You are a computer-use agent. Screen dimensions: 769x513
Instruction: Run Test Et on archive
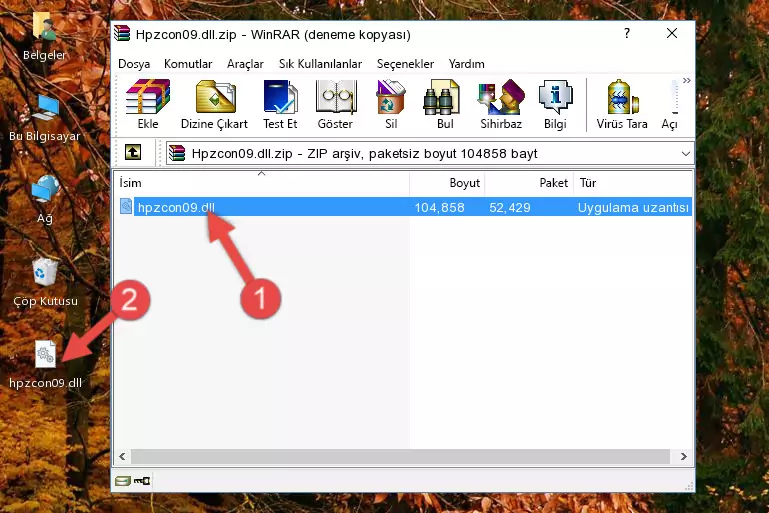(x=280, y=104)
